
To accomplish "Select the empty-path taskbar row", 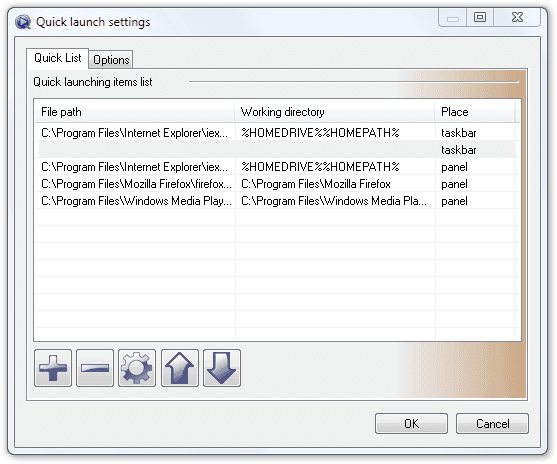I will pos(277,150).
